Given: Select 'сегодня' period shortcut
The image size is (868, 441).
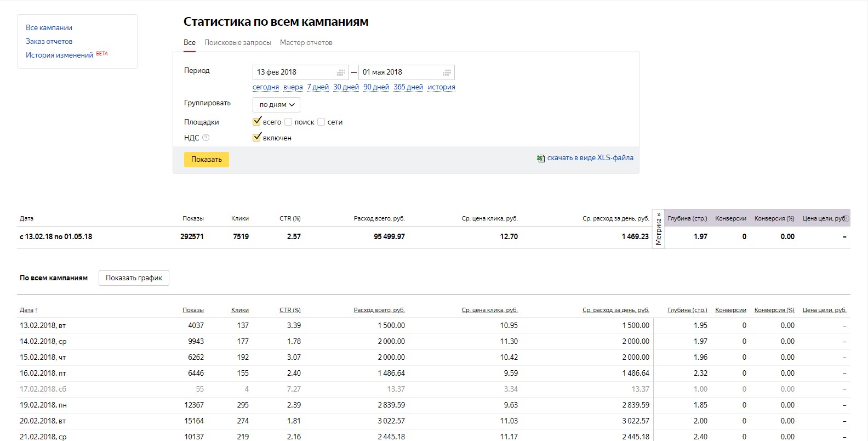Looking at the screenshot, I should coord(266,87).
